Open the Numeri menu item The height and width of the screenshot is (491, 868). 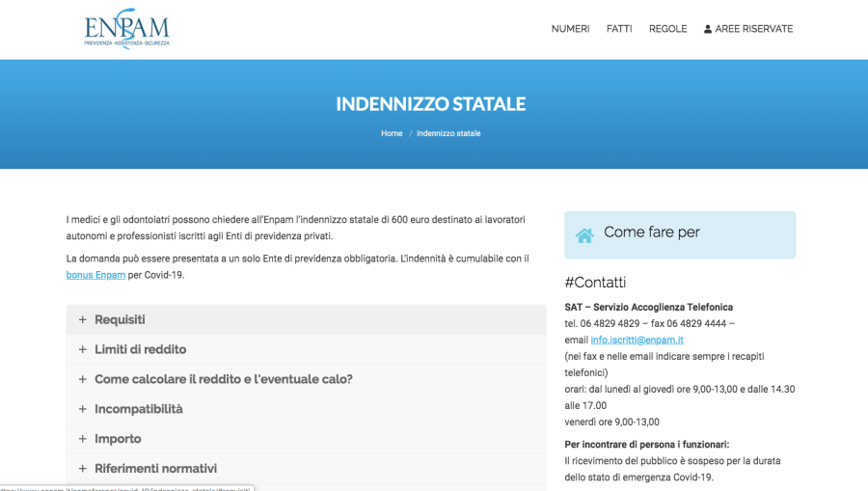570,29
